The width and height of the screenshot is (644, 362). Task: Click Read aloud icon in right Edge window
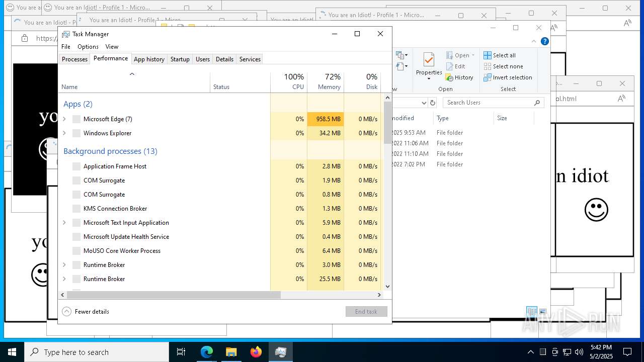pyautogui.click(x=622, y=99)
